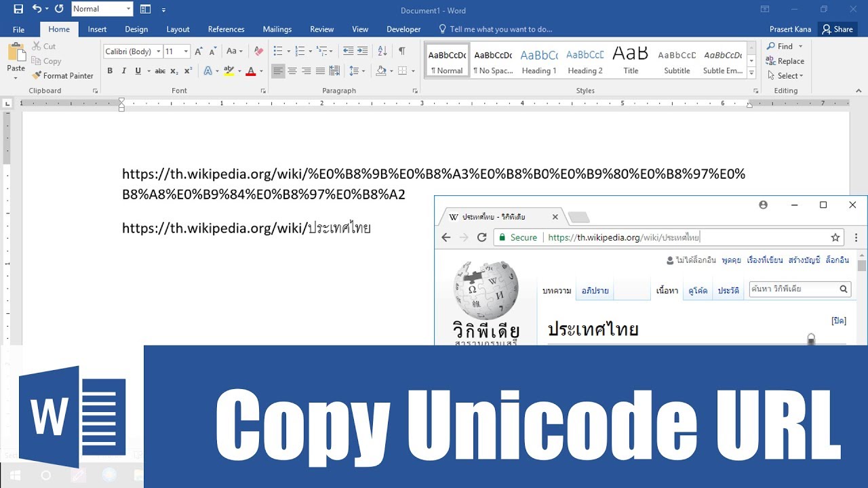Open the Select dropdown in Editing
Image resolution: width=868 pixels, height=488 pixels.
click(x=785, y=76)
